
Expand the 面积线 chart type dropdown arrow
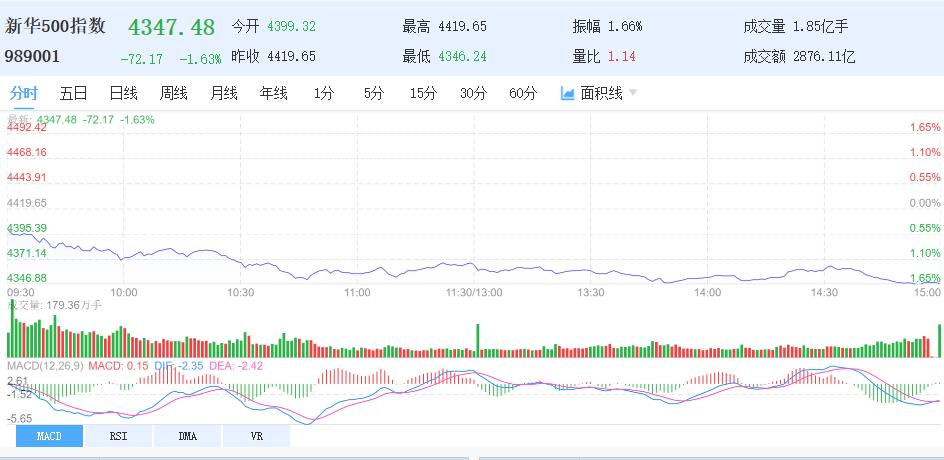633,93
